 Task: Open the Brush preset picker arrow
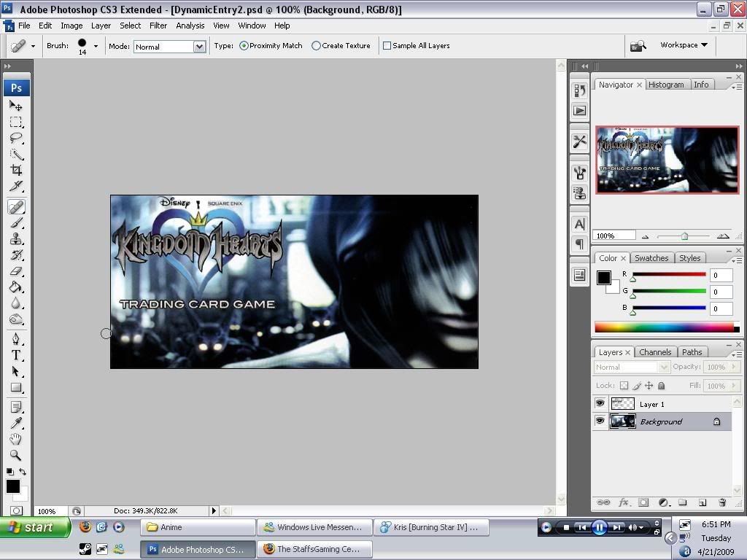coord(96,46)
